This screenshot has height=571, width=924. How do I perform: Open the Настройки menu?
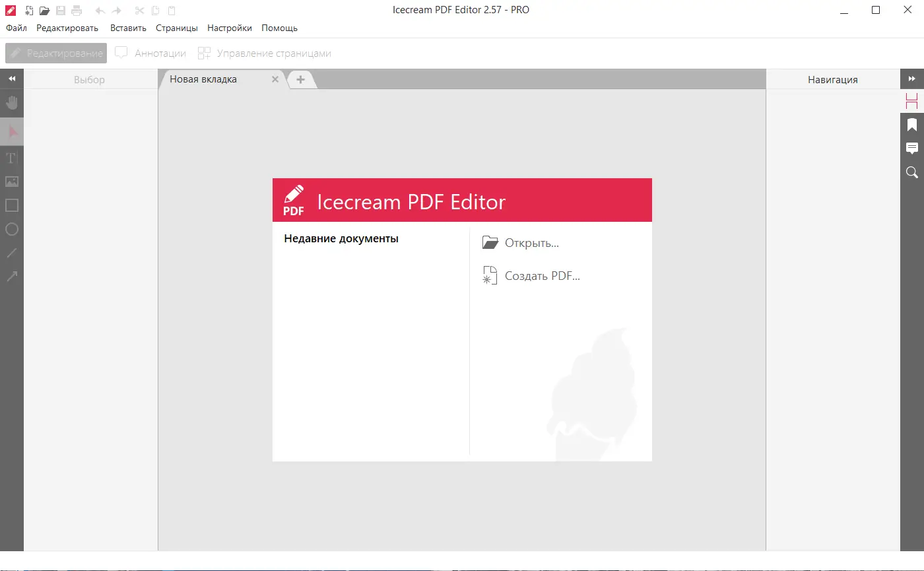(x=229, y=28)
